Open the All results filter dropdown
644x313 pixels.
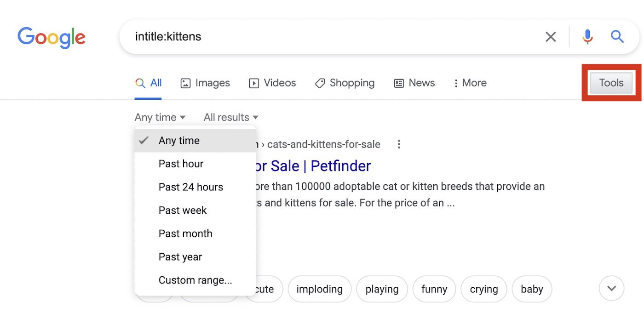(230, 118)
